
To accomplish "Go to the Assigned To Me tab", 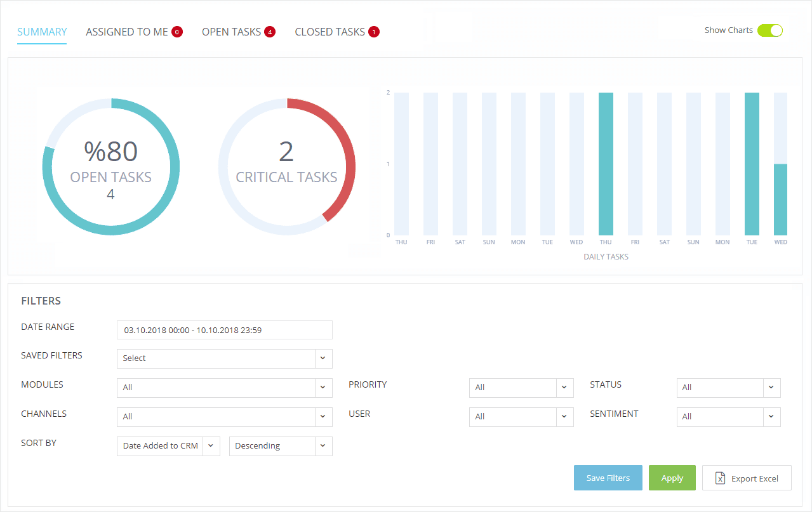I will pyautogui.click(x=127, y=32).
